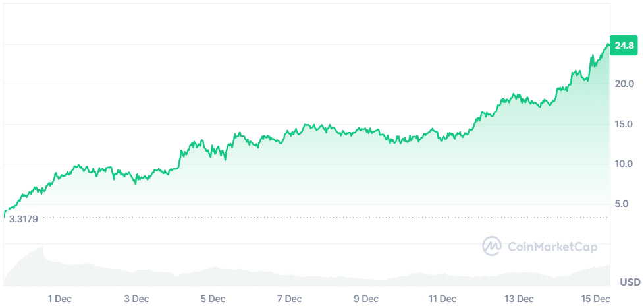Image resolution: width=644 pixels, height=308 pixels.
Task: Click the green 24.8 current price tag
Action: [x=624, y=46]
